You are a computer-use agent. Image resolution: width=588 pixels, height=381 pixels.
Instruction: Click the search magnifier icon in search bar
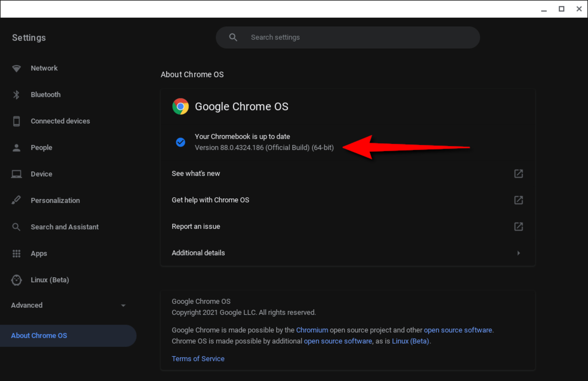pos(233,37)
